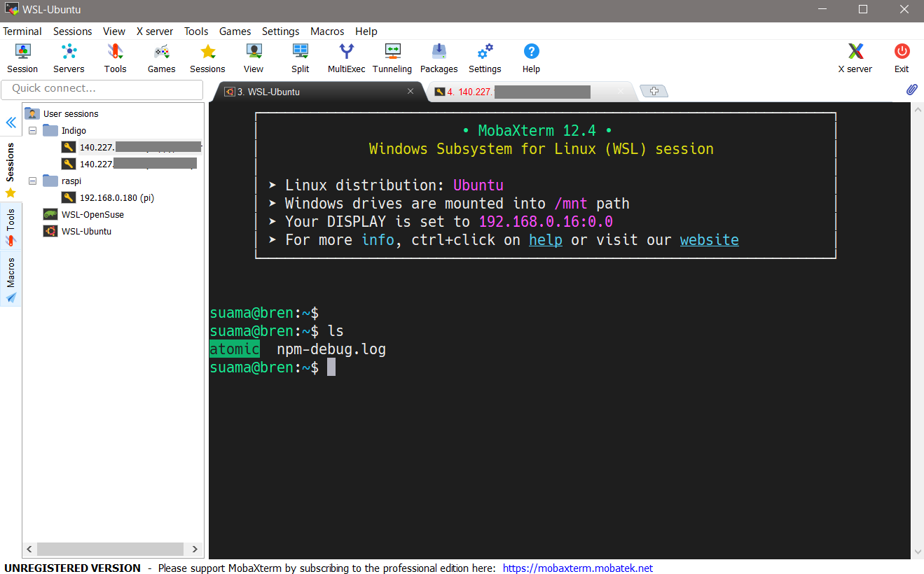Image resolution: width=924 pixels, height=574 pixels.
Task: Connect to the WSL-OpenSuse session
Action: pos(90,214)
